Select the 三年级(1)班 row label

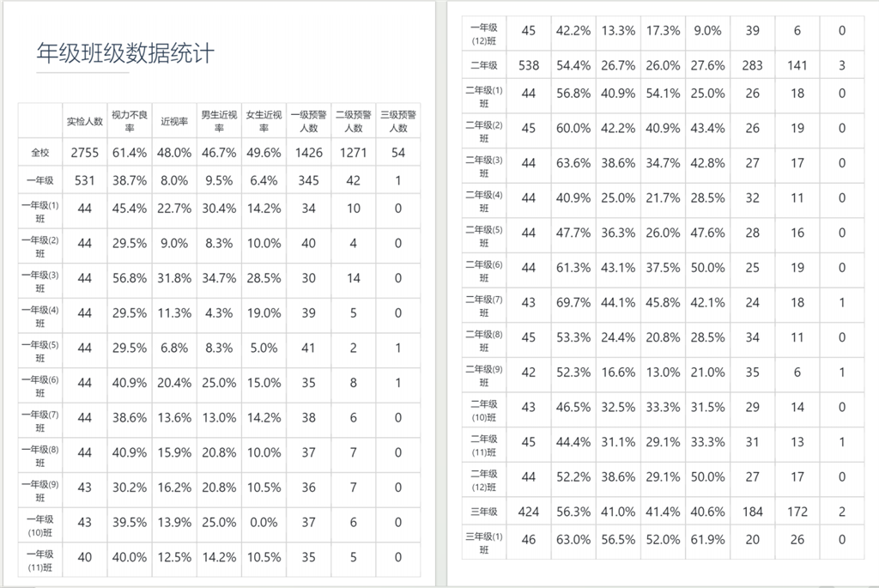484,543
